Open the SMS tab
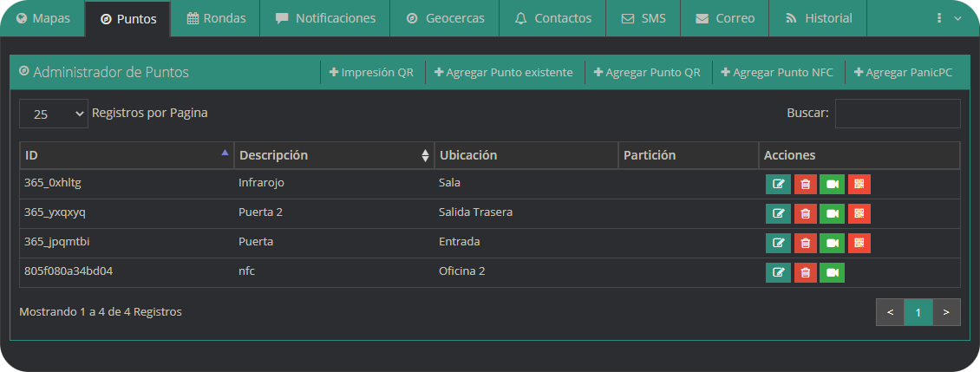Image resolution: width=980 pixels, height=372 pixels. pos(644,18)
